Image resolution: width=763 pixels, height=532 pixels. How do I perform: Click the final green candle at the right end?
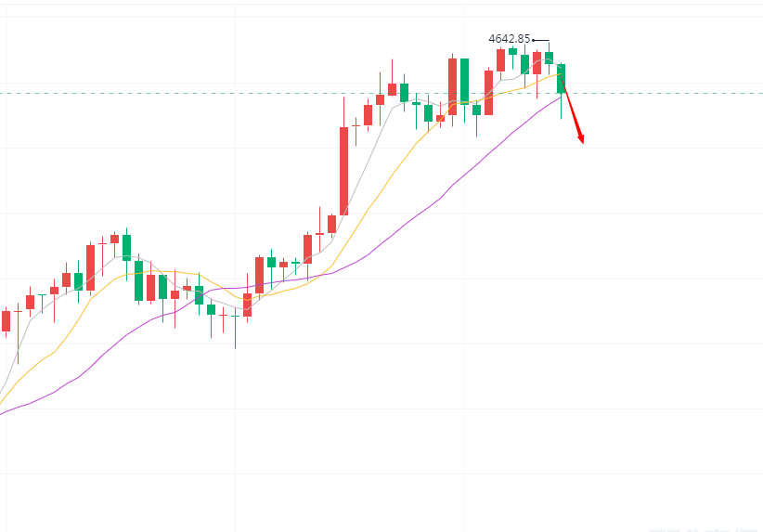coord(561,78)
